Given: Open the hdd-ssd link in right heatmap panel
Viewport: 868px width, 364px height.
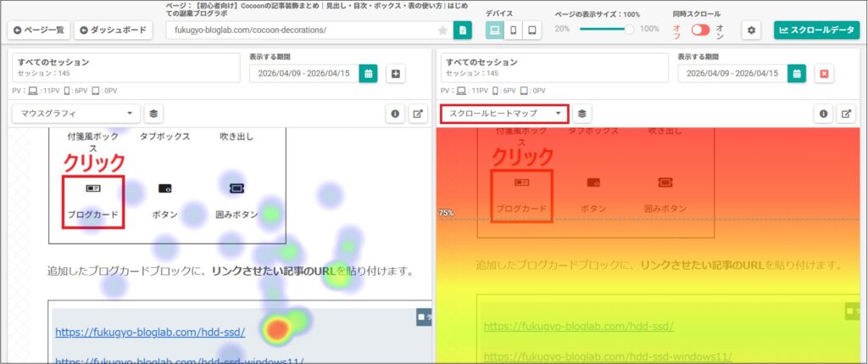Looking at the screenshot, I should click(578, 327).
